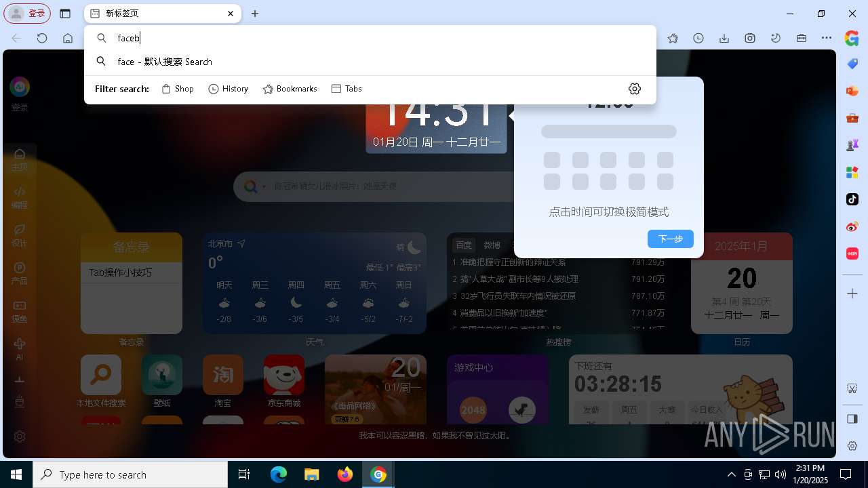Filter search by Shop

178,89
